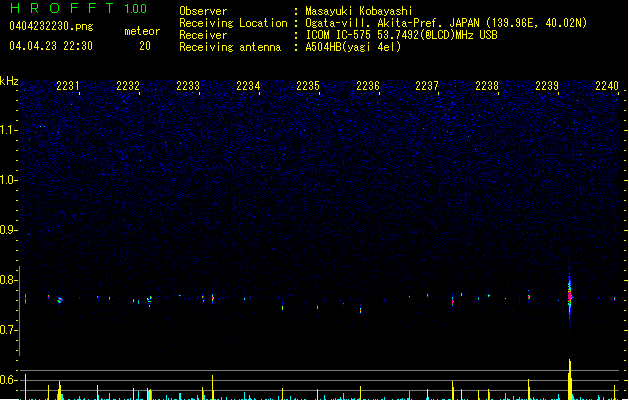Select the Ogata-vill. Akita-Pref. JAPAN location text
The height and width of the screenshot is (400, 629).
click(446, 23)
